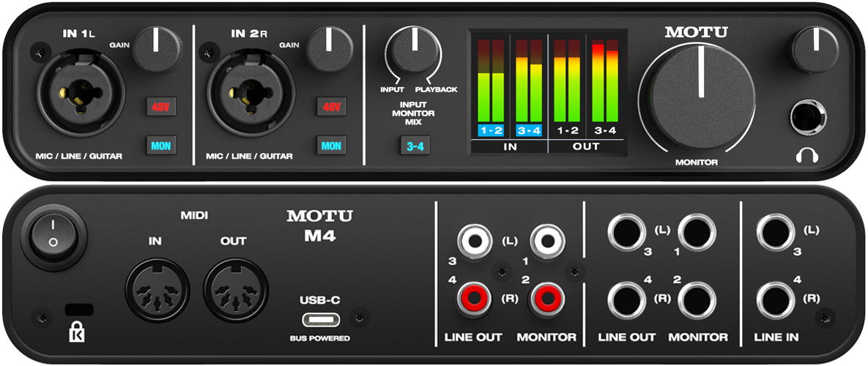Click the Input Monitor Mix knob

(x=413, y=51)
